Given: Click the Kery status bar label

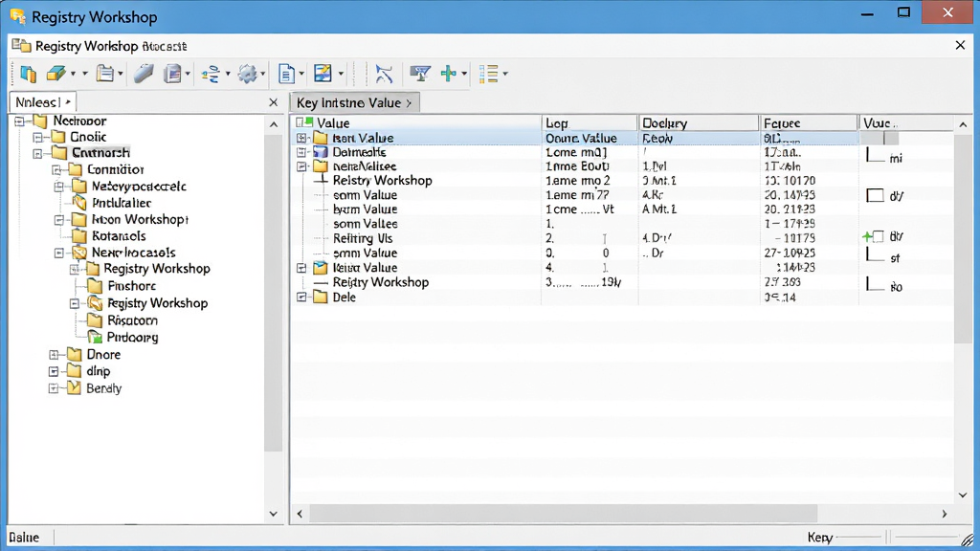Looking at the screenshot, I should pos(820,538).
